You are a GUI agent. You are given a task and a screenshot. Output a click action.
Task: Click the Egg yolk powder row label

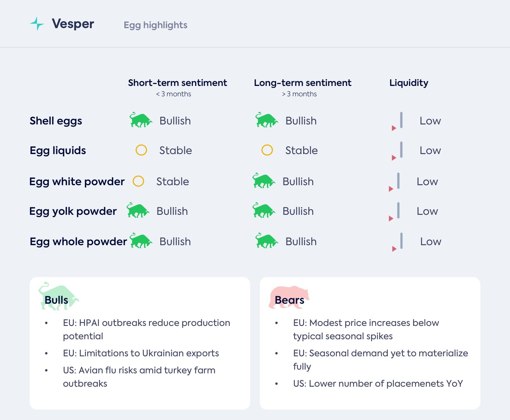coord(73,211)
